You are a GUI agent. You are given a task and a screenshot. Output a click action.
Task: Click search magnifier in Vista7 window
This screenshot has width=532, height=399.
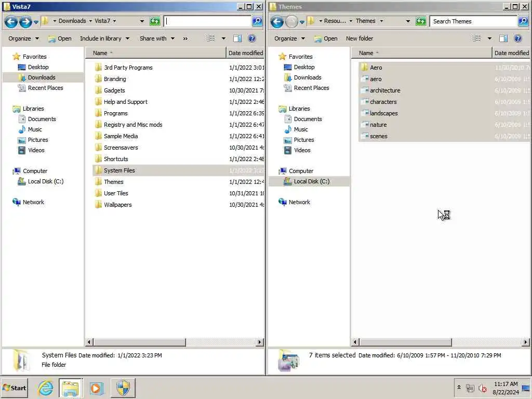[x=258, y=21]
